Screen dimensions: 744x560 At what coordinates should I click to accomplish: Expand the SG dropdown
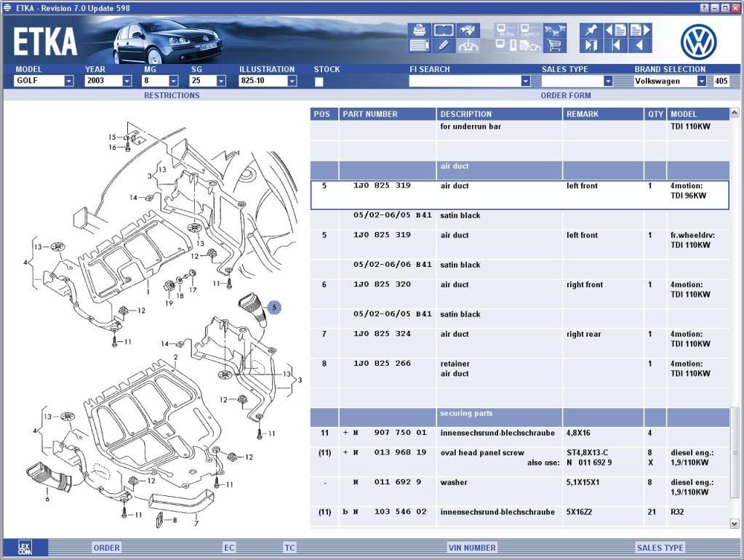click(221, 81)
